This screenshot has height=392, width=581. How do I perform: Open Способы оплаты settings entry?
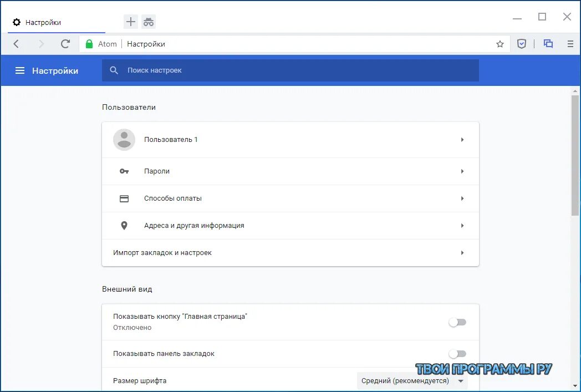290,198
